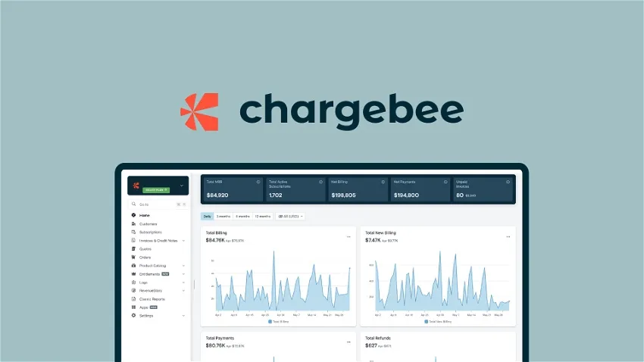The image size is (644, 362).
Task: Switch to the 3 months tab
Action: click(224, 217)
